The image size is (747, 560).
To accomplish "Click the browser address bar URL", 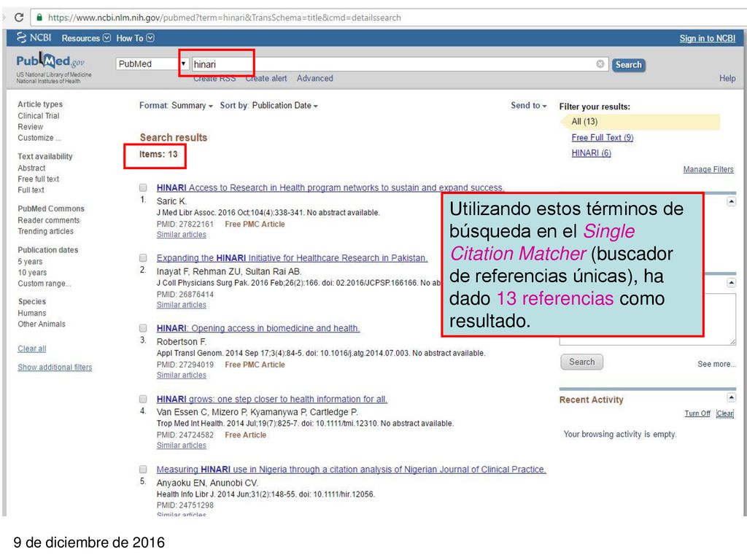I will [x=225, y=17].
